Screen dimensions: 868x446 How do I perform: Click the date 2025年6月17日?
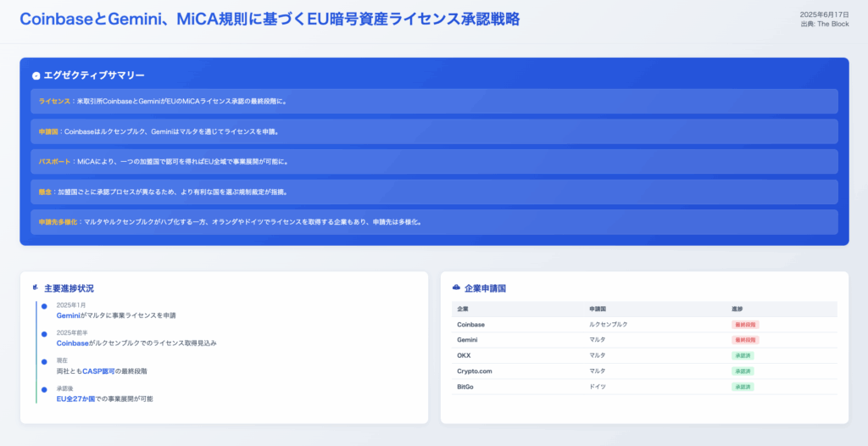tap(824, 15)
